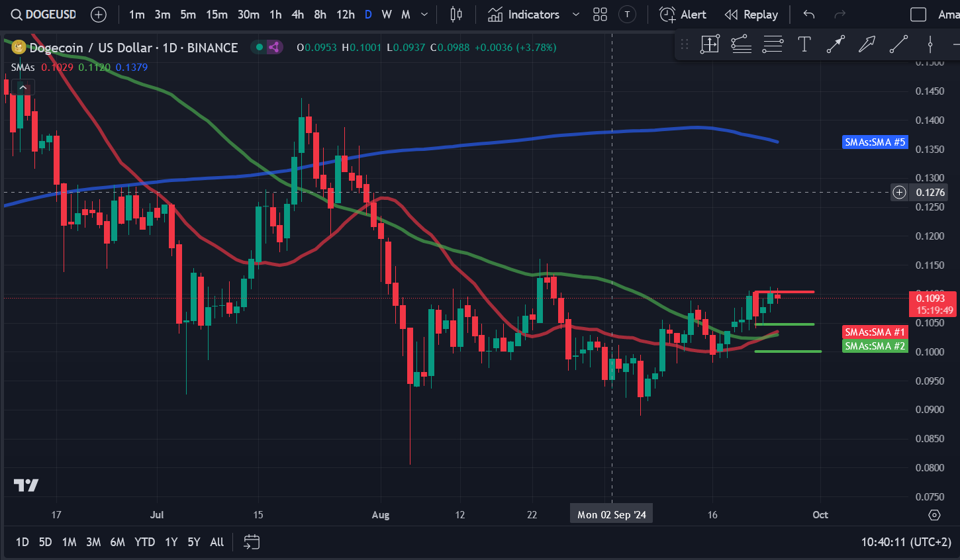Click the red SMA value 0.1029
Screen dimensions: 960x560
[57, 68]
